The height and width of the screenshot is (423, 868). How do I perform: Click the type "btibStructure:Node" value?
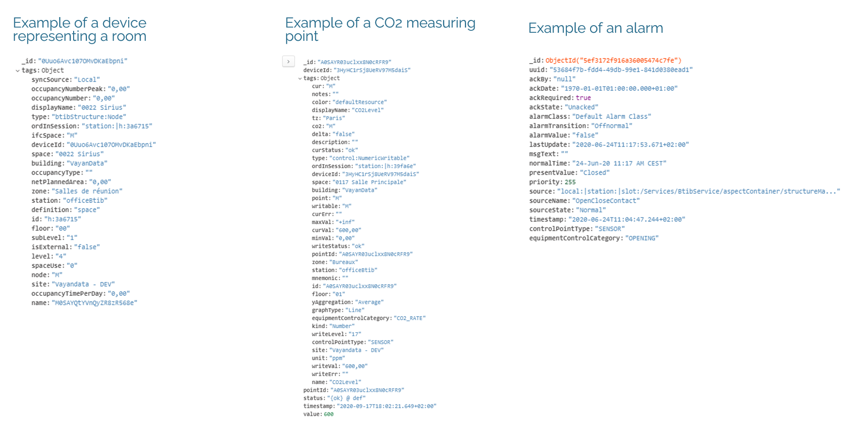click(89, 117)
